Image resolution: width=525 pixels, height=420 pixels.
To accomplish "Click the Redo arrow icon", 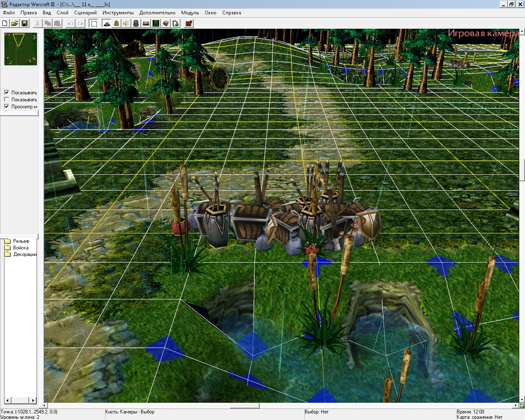I will pyautogui.click(x=80, y=23).
